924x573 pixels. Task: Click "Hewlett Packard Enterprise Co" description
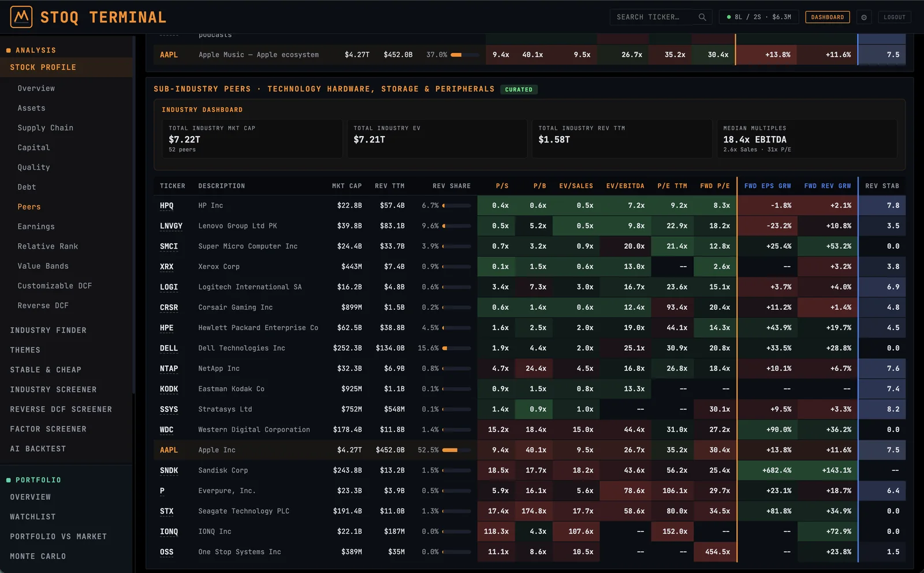[258, 328]
